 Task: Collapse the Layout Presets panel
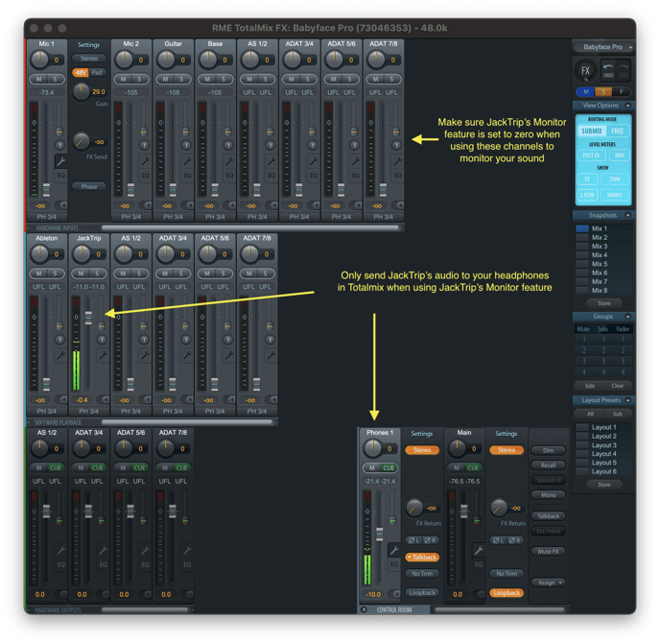[x=627, y=400]
